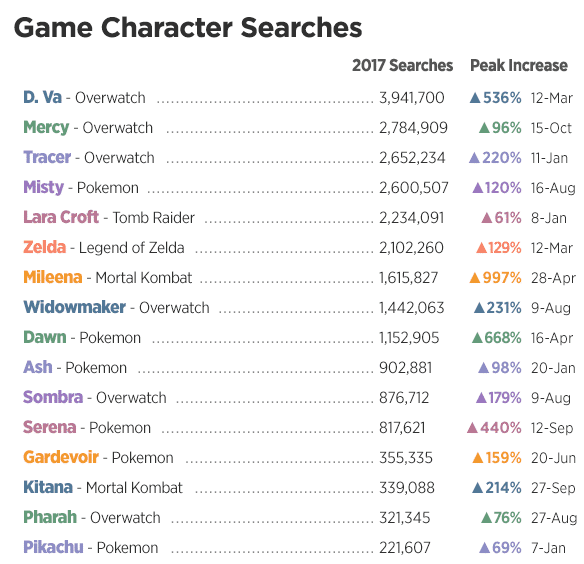
Task: Click the Widowmaker character name
Action: point(74,307)
